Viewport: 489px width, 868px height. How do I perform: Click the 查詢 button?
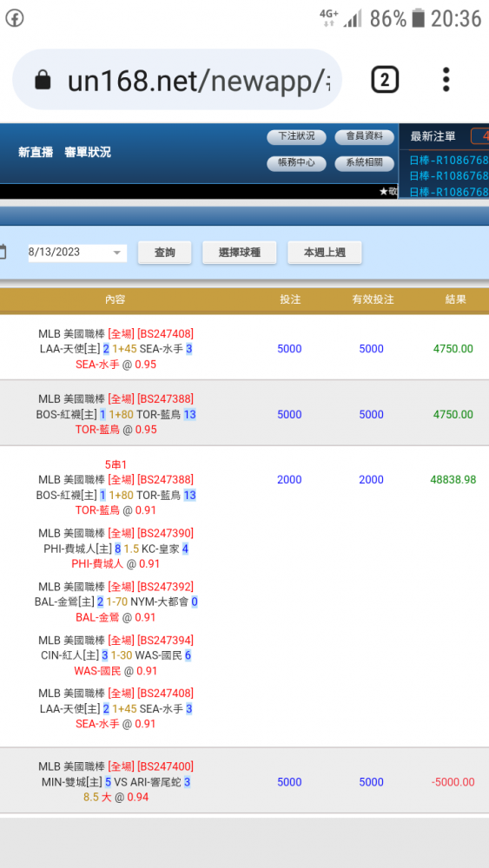click(164, 253)
